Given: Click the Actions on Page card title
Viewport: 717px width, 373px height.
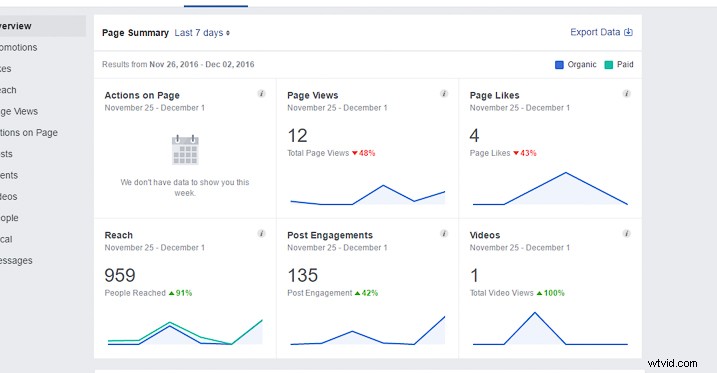Looking at the screenshot, I should (142, 96).
